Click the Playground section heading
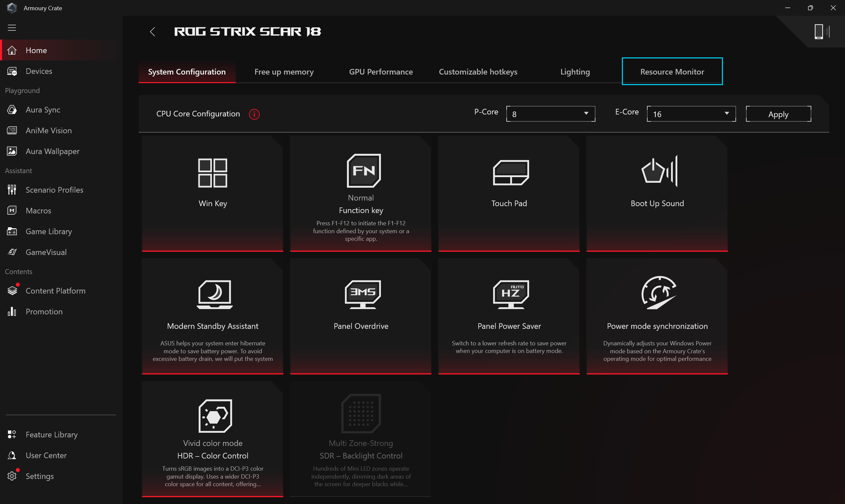The height and width of the screenshot is (504, 845). [22, 90]
